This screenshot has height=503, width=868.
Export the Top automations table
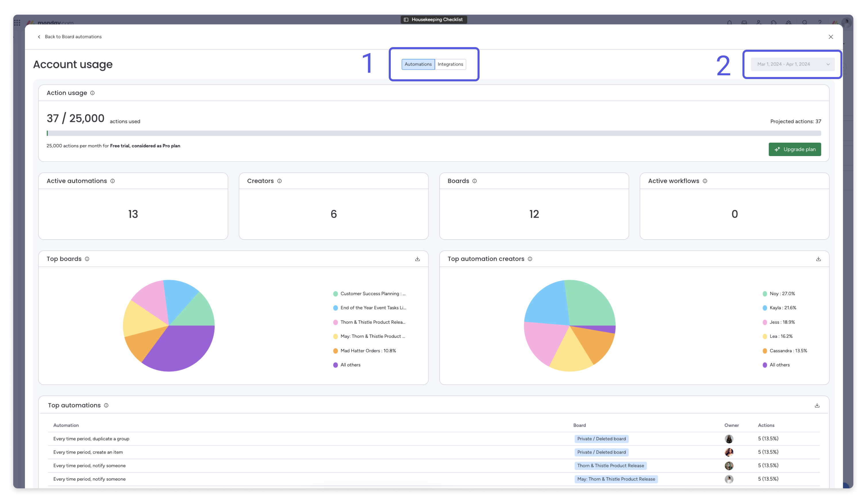tap(817, 406)
